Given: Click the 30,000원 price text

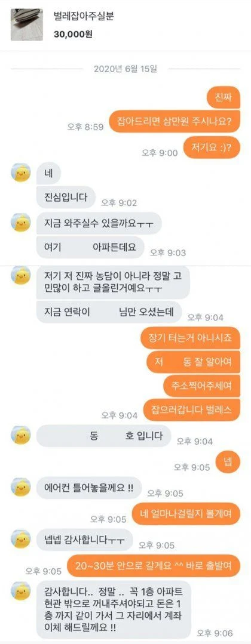Looking at the screenshot, I should click(73, 35).
